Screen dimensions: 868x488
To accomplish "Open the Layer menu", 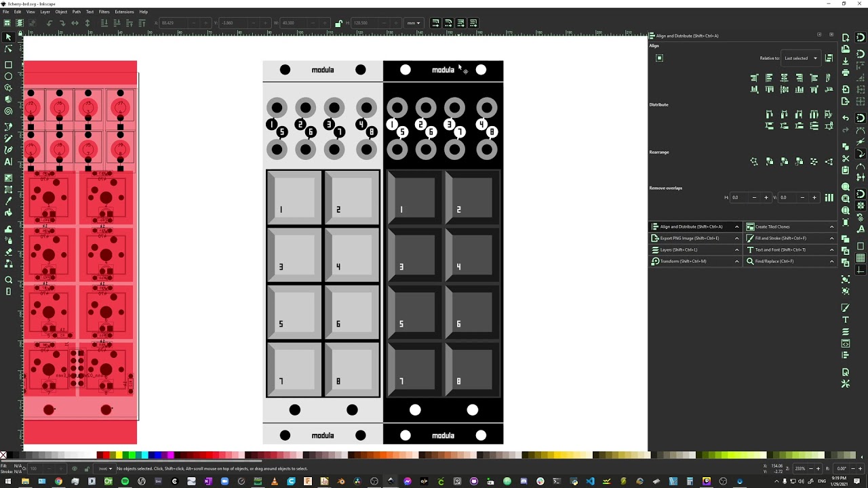I will pos(45,12).
